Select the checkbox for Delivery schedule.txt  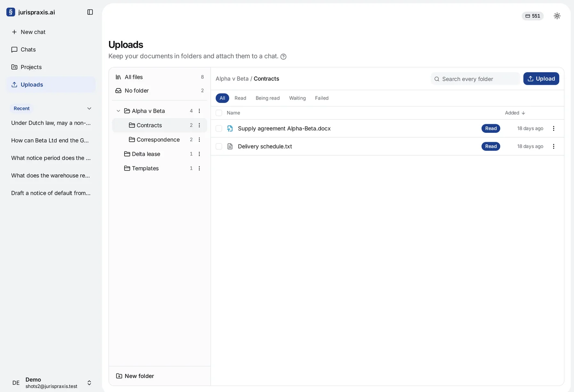pos(219,146)
